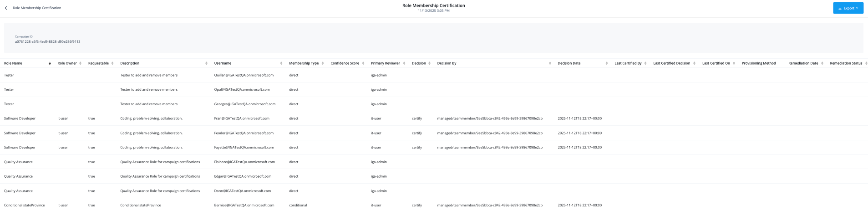
Task: Sort by Role Owner column icon
Action: point(81,63)
